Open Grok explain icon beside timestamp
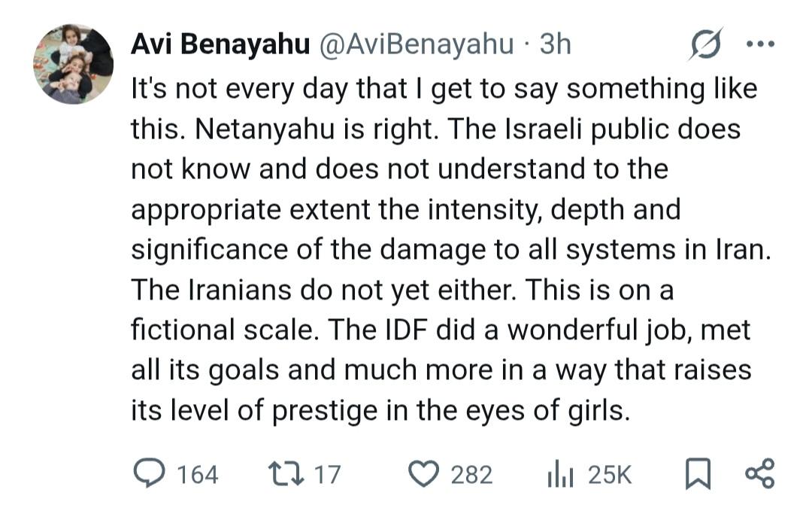The height and width of the screenshot is (514, 812). (705, 45)
